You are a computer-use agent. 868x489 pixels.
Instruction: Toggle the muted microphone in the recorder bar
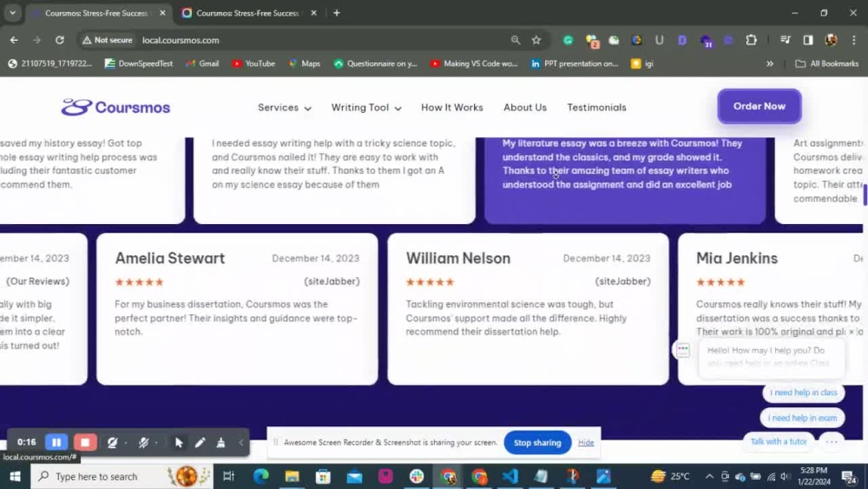pos(143,442)
